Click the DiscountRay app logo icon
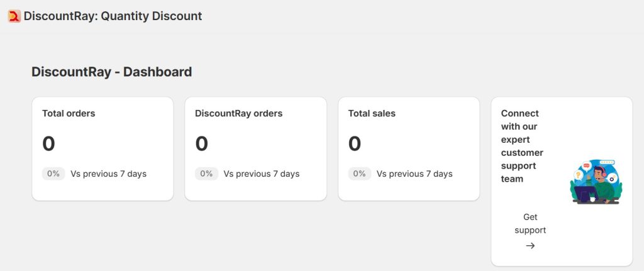Viewport: 644px width, 271px height. [x=14, y=16]
